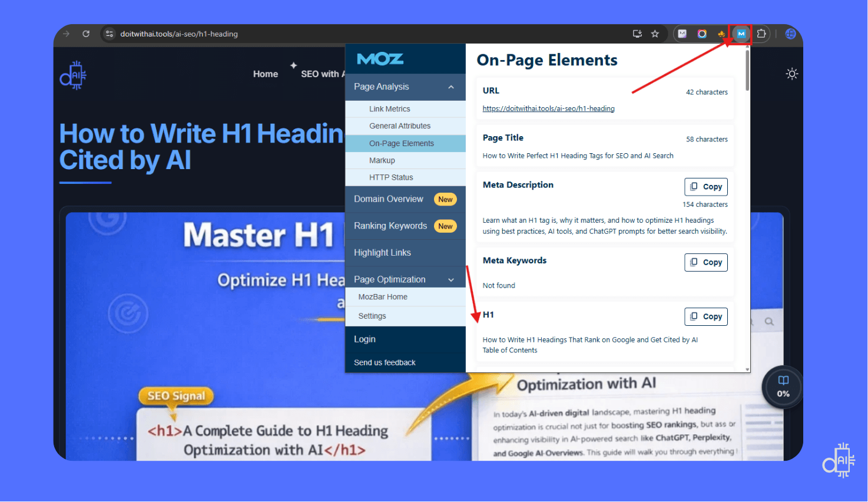Click Home in the site navigation
Screen dimensions: 868x502
pyautogui.click(x=266, y=74)
